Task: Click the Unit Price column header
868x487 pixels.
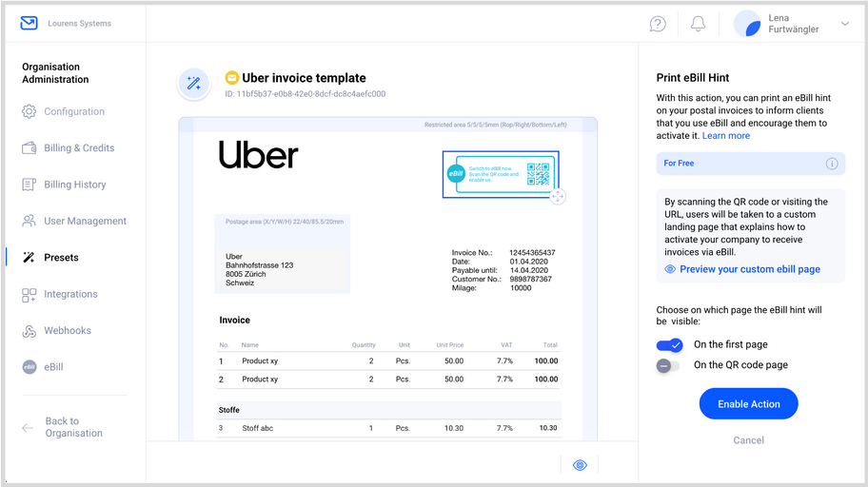Action: point(449,344)
